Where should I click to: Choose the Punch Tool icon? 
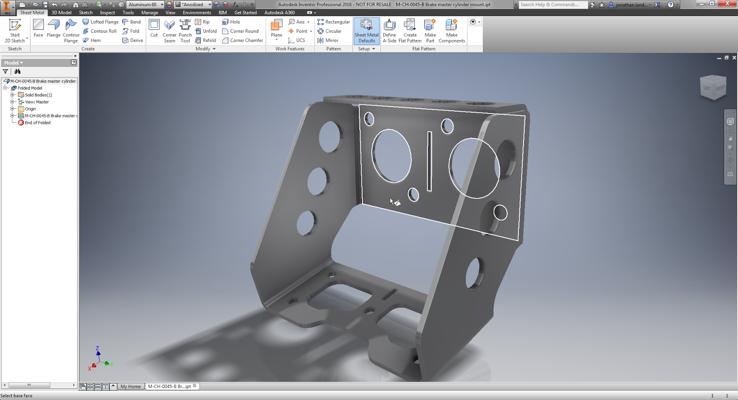(x=185, y=31)
